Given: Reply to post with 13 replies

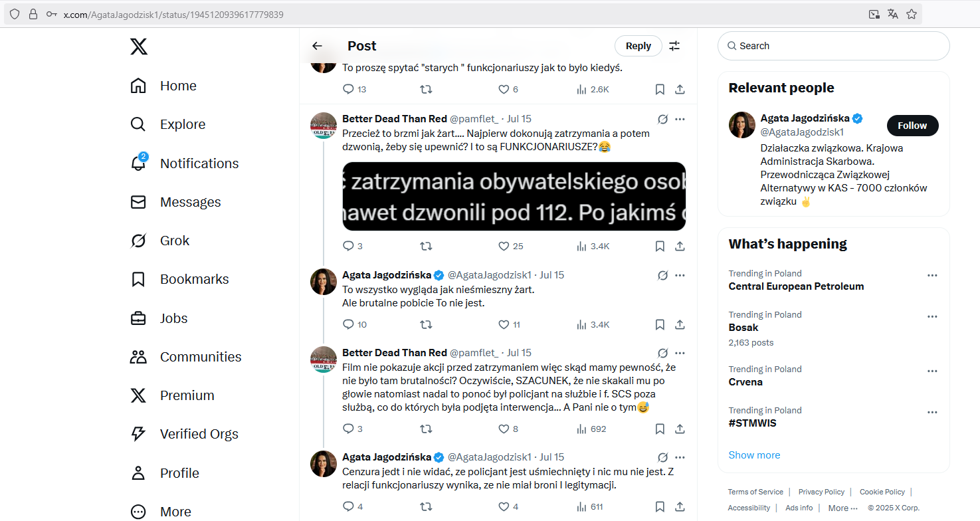Looking at the screenshot, I should [x=353, y=89].
